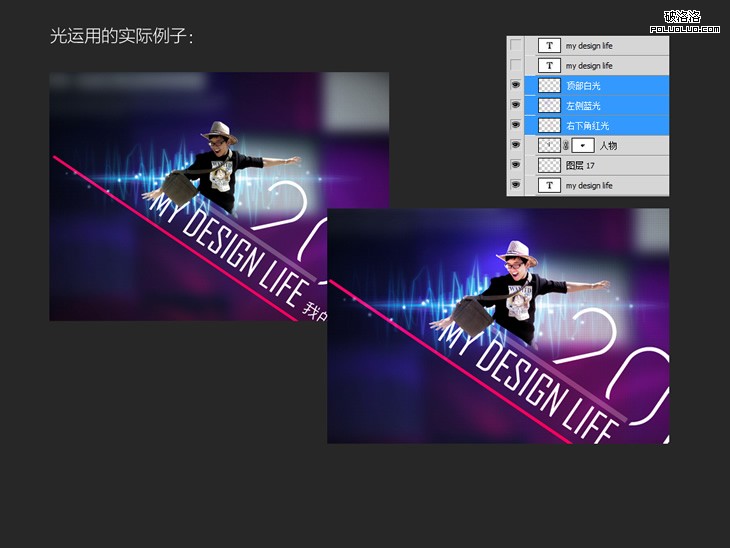Hide the 顶部白光 layer via eye icon
The image size is (730, 548).
pyautogui.click(x=516, y=86)
